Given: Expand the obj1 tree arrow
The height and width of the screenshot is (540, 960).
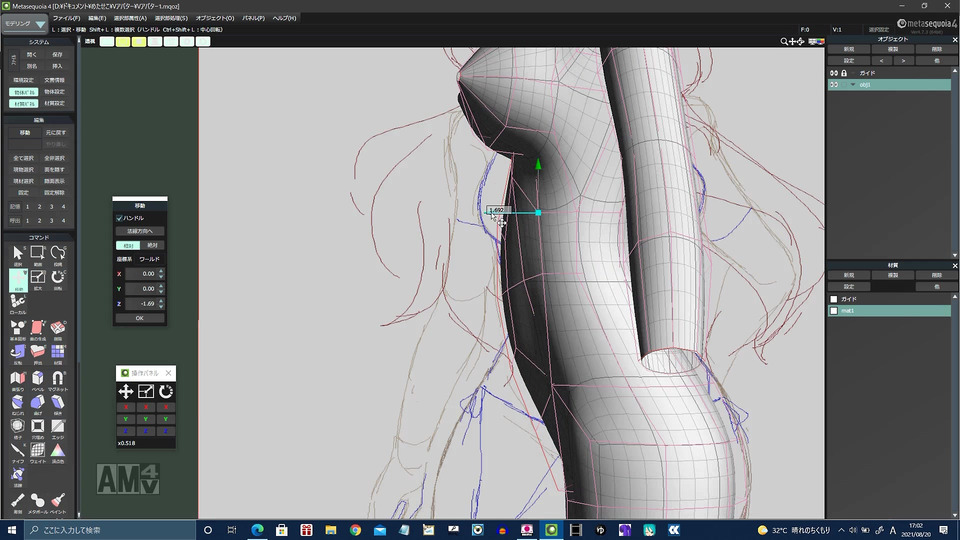Looking at the screenshot, I should click(853, 85).
